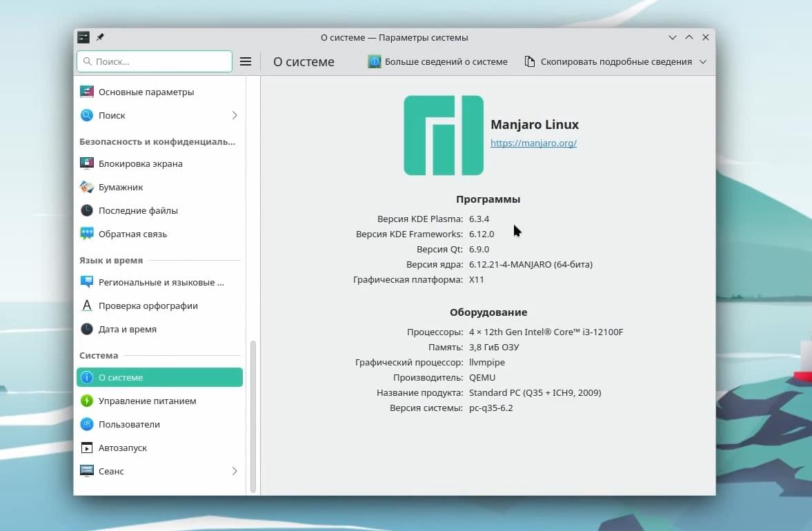This screenshot has width=812, height=531.
Task: Open dropdown arrow beside Скопировать подробные сведения
Action: 703,61
